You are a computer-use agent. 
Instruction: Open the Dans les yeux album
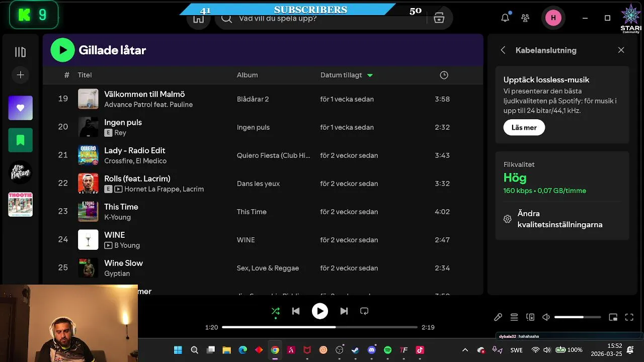point(258,184)
